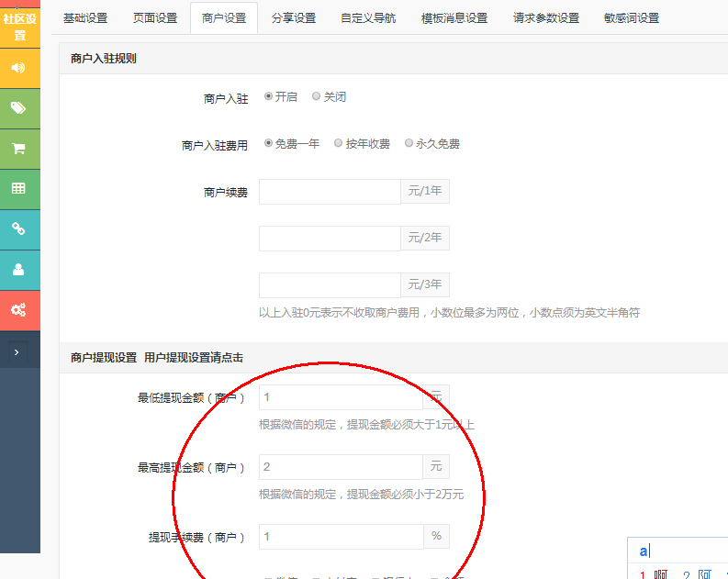Open the gears settings sidebar icon
Viewport: 728px width, 579px height.
tap(18, 310)
